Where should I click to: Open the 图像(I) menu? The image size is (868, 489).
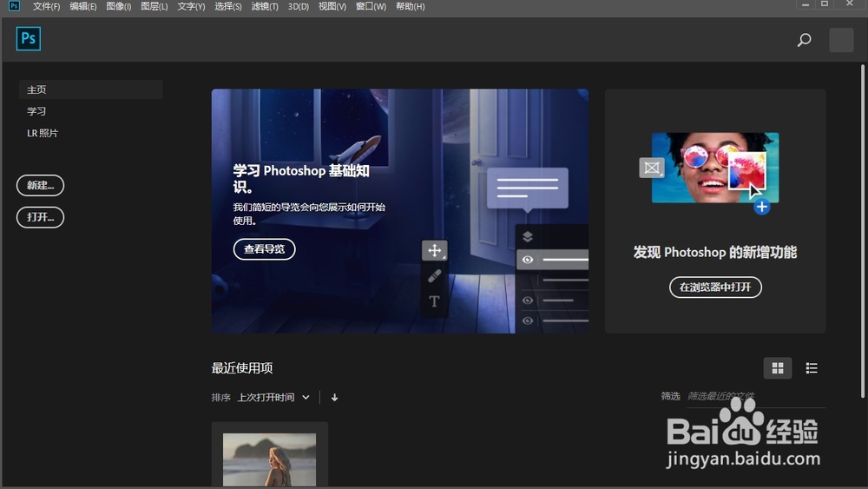pos(118,7)
